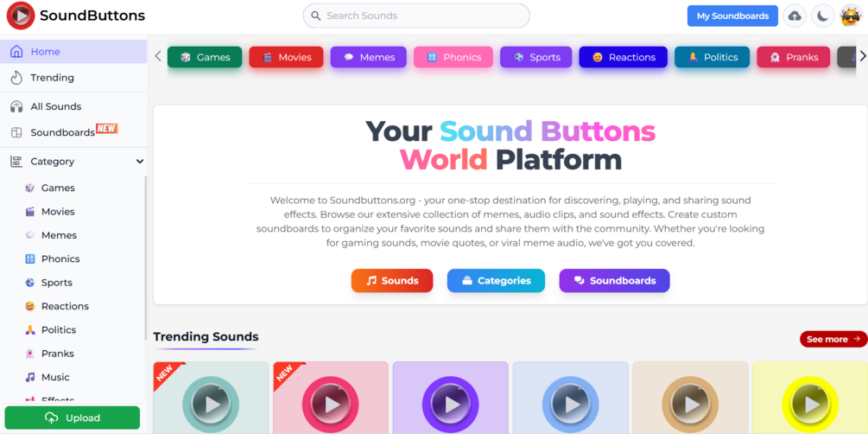
Task: Open the Politics category chip
Action: point(712,57)
